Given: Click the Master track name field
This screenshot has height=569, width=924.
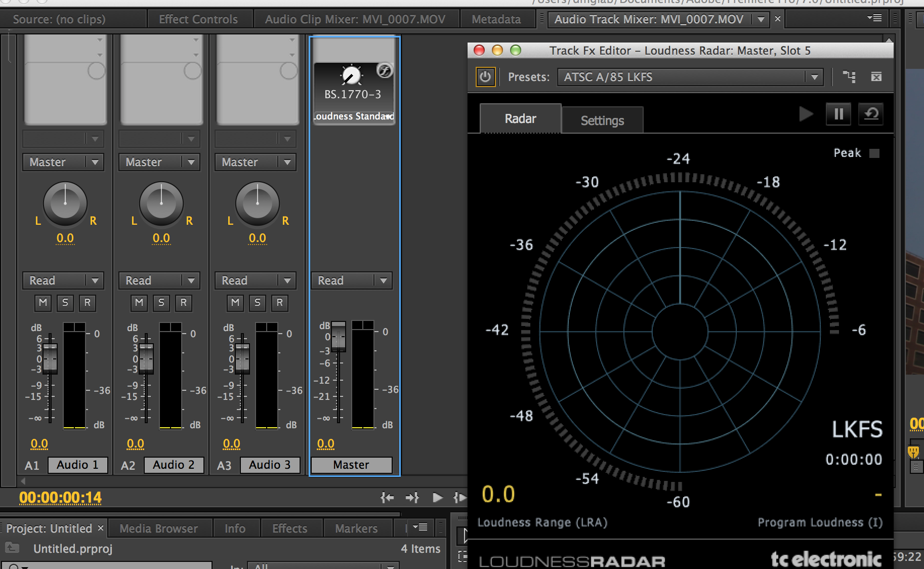Looking at the screenshot, I should [352, 465].
